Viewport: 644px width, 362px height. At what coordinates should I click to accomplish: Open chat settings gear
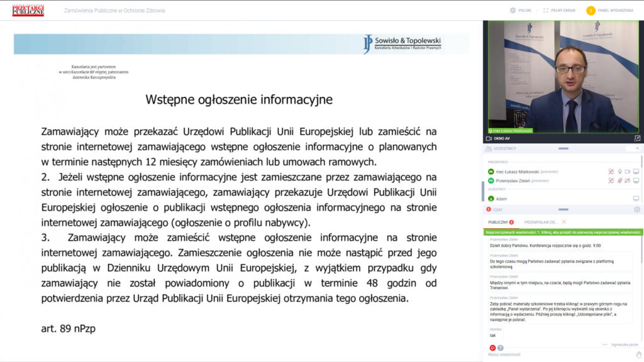(x=636, y=209)
